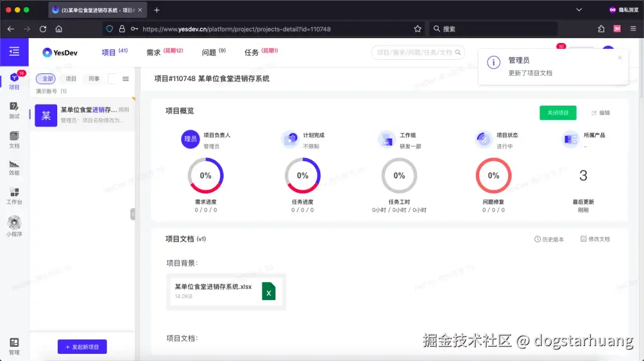Image resolution: width=644 pixels, height=361 pixels.
Task: Filter list by 同事
Action: click(x=94, y=78)
